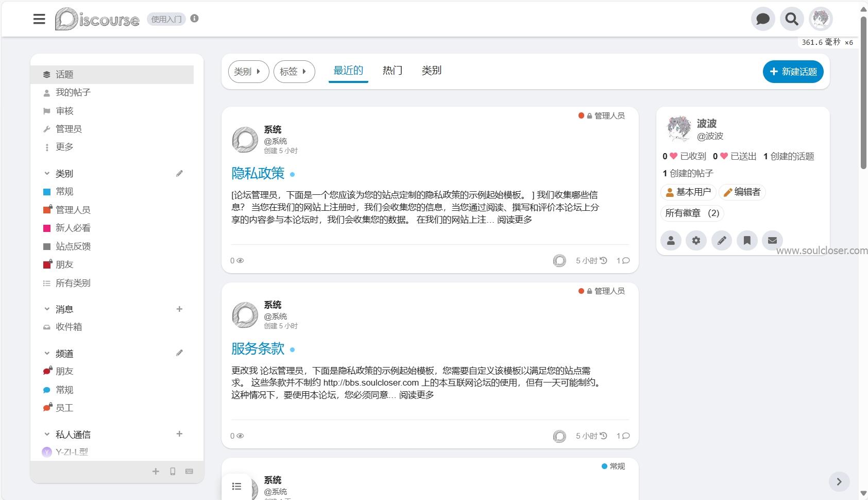Open the 隐私政策 topic link
The image size is (868, 500).
[x=258, y=174]
